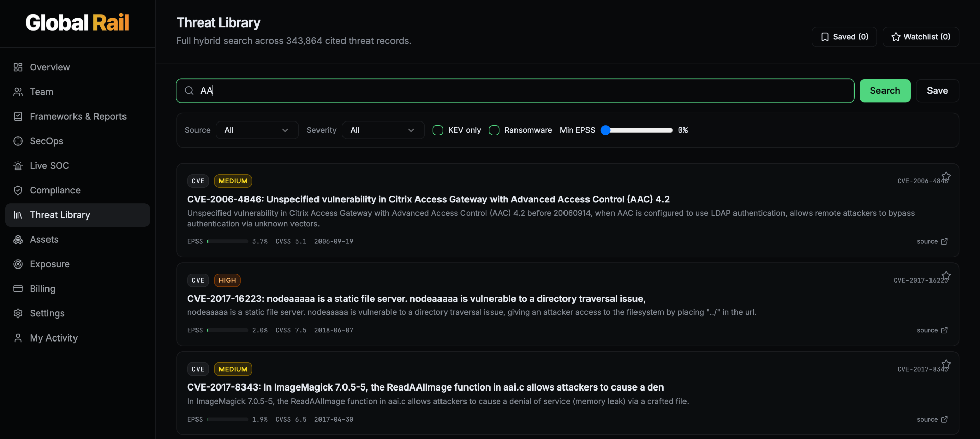The image size is (980, 439).
Task: Click the date 2018-06-07
Action: pyautogui.click(x=334, y=330)
